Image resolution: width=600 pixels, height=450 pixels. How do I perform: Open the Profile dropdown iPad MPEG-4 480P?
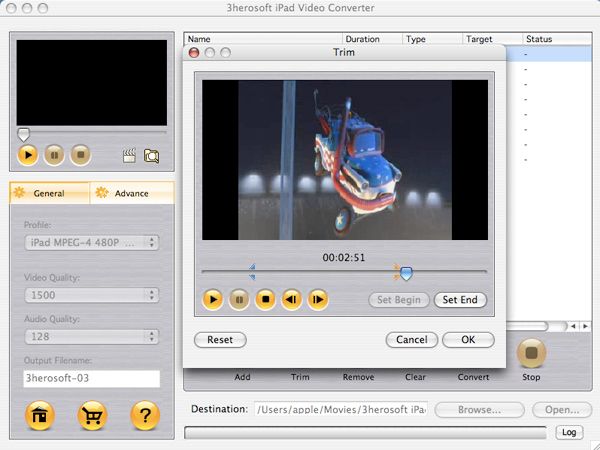coord(92,243)
